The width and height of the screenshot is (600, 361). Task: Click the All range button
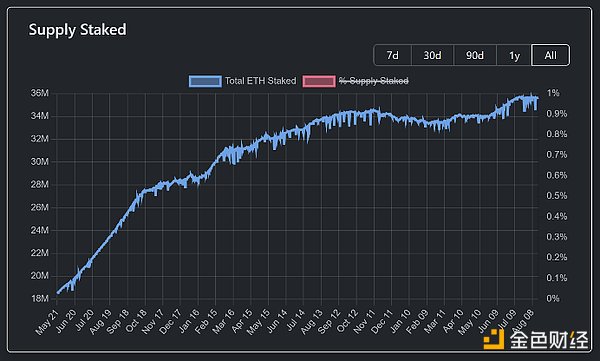pyautogui.click(x=550, y=56)
